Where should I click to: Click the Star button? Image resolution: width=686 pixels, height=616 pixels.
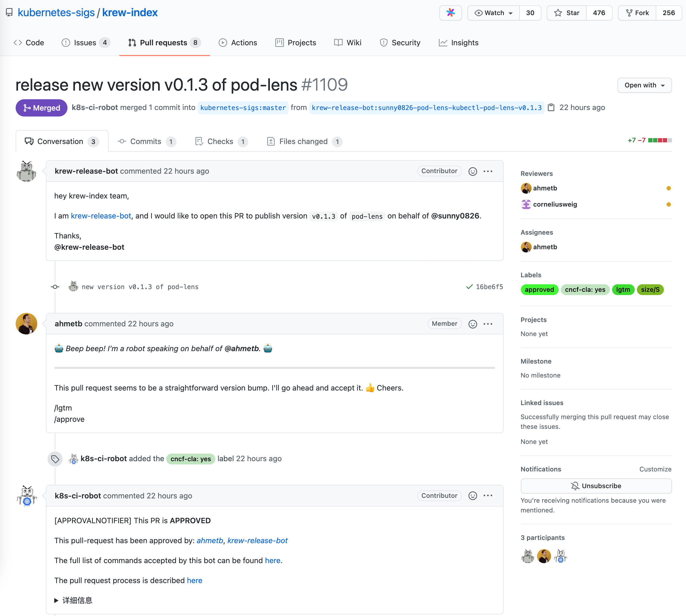[567, 13]
